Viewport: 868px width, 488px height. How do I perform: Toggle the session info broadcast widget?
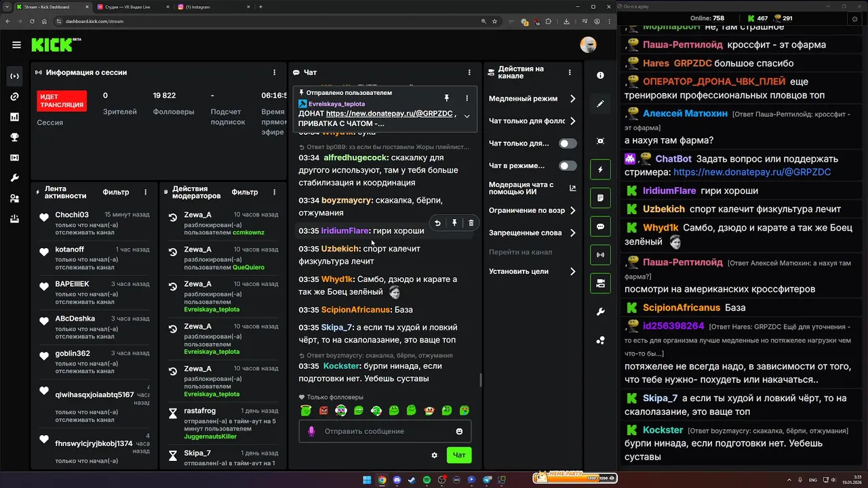click(x=600, y=255)
